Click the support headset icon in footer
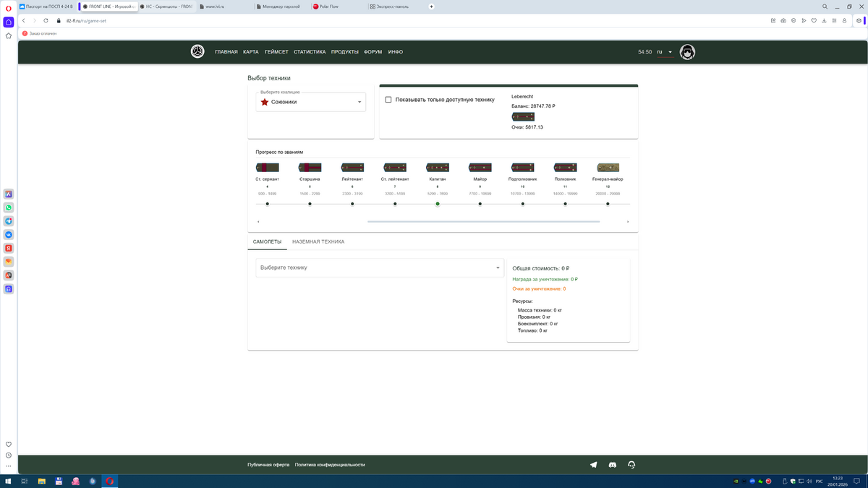This screenshot has height=488, width=868. tap(631, 465)
